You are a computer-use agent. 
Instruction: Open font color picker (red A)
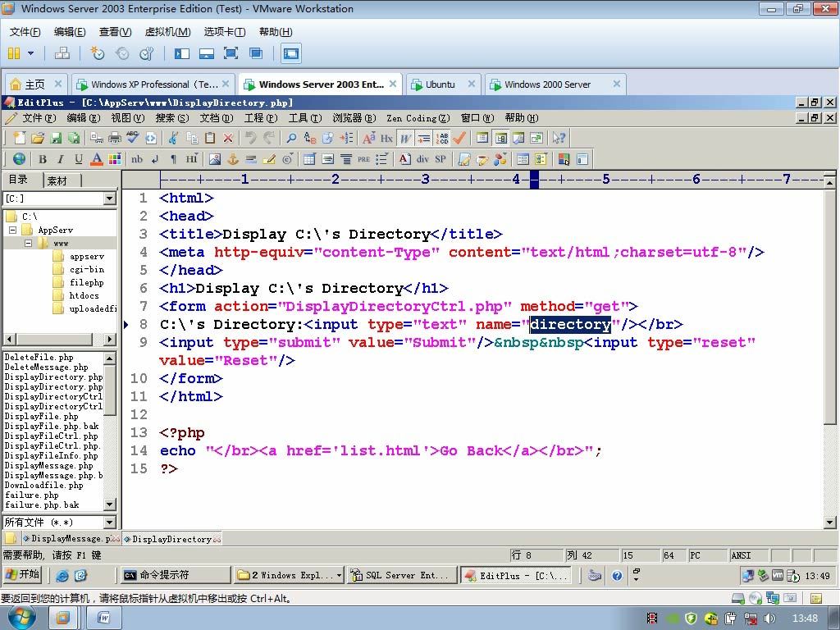[97, 159]
